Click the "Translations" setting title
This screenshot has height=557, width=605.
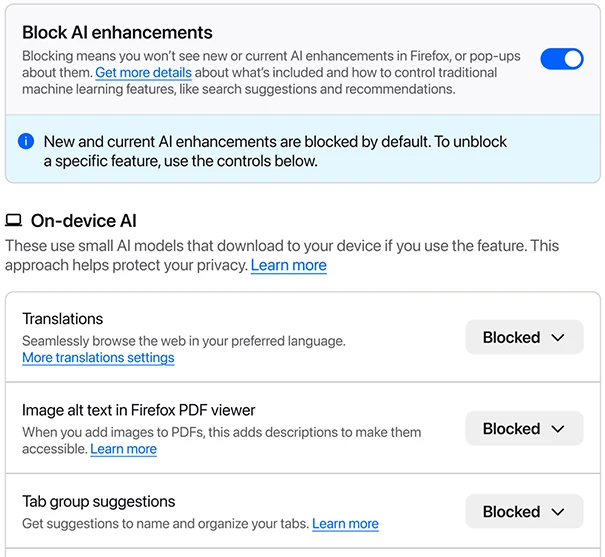coord(62,319)
